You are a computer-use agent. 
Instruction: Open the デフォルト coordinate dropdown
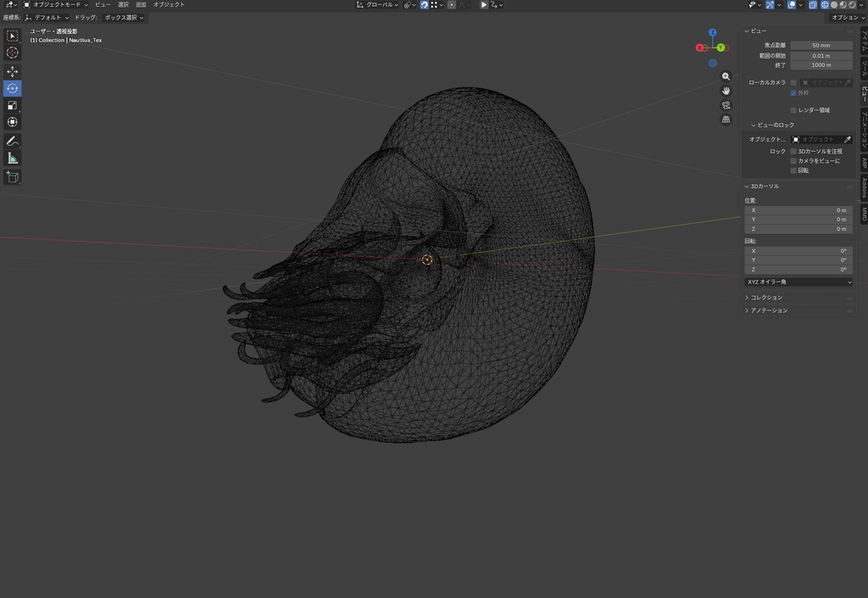[47, 18]
